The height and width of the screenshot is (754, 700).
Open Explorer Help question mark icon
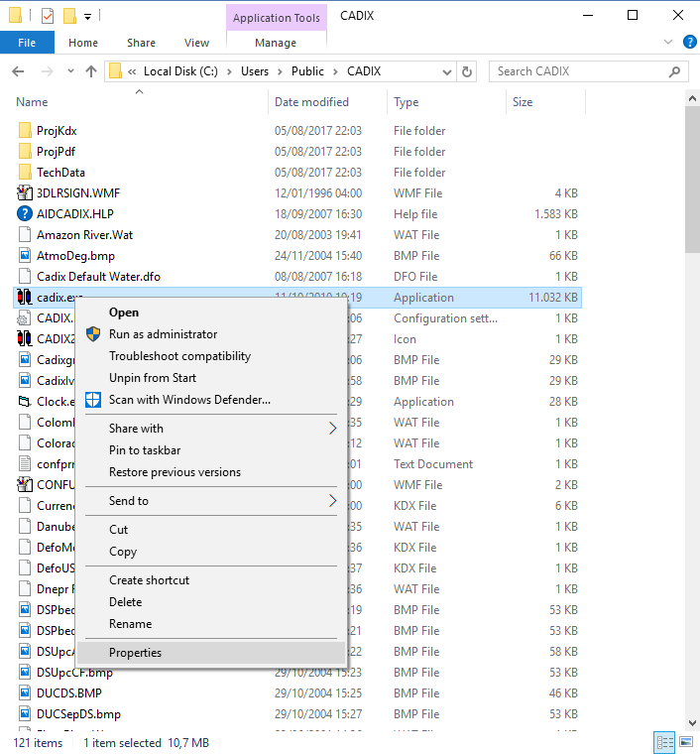[689, 42]
